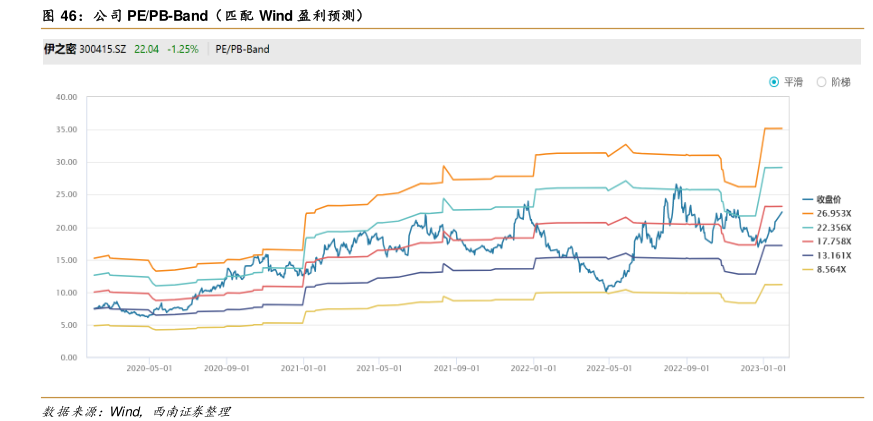
Task: Click the -1.25% price change value
Action: pos(183,48)
